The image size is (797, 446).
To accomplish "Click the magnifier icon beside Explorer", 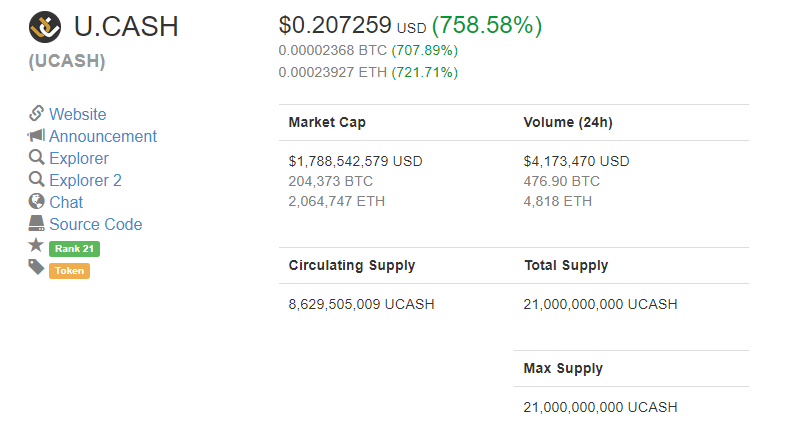I will [x=36, y=158].
